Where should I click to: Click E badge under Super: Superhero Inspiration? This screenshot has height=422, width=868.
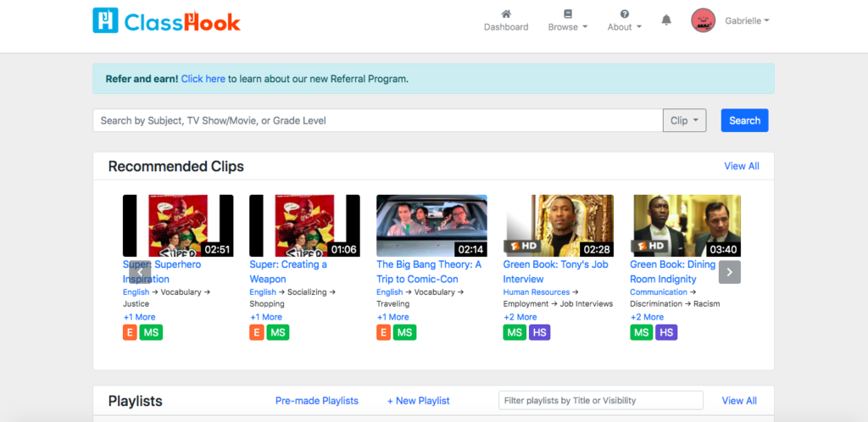click(130, 332)
